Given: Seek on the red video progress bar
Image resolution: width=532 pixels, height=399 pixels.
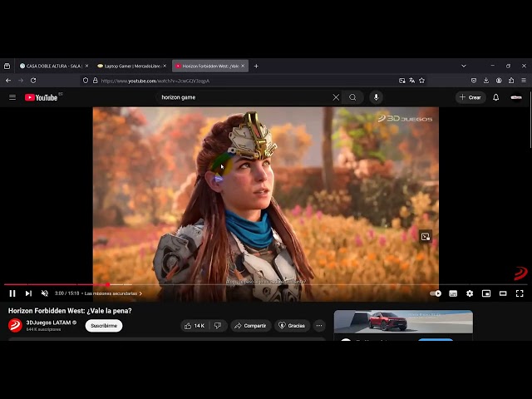Looking at the screenshot, I should [266, 284].
